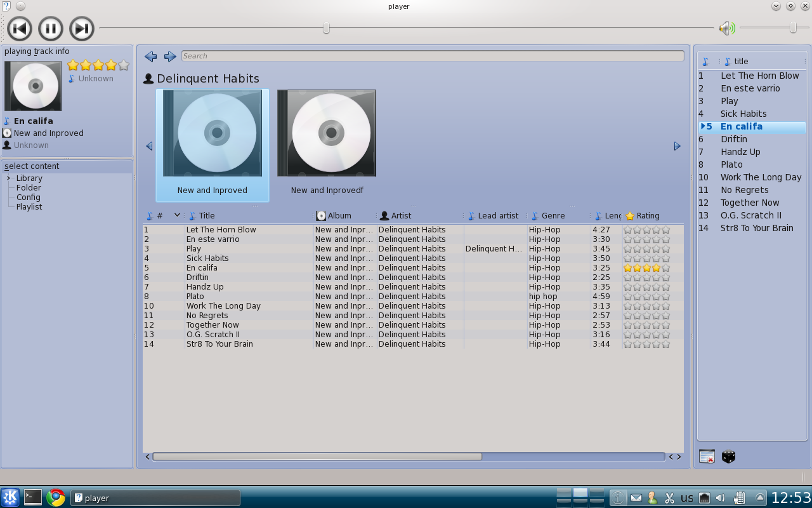
Task: Click the New and Inproved album label in track info
Action: pos(49,133)
